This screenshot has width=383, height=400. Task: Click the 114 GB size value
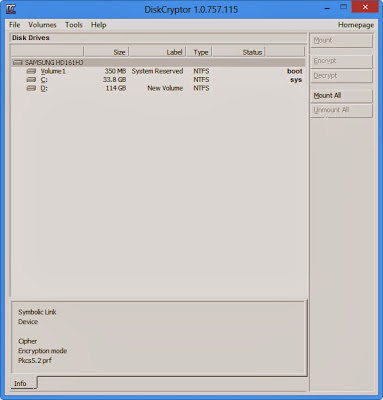pyautogui.click(x=116, y=88)
